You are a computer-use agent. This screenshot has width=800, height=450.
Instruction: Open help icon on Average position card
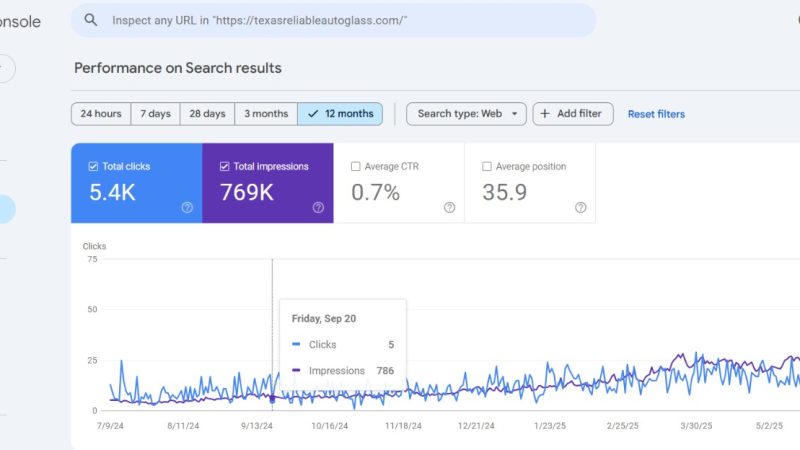tap(581, 207)
